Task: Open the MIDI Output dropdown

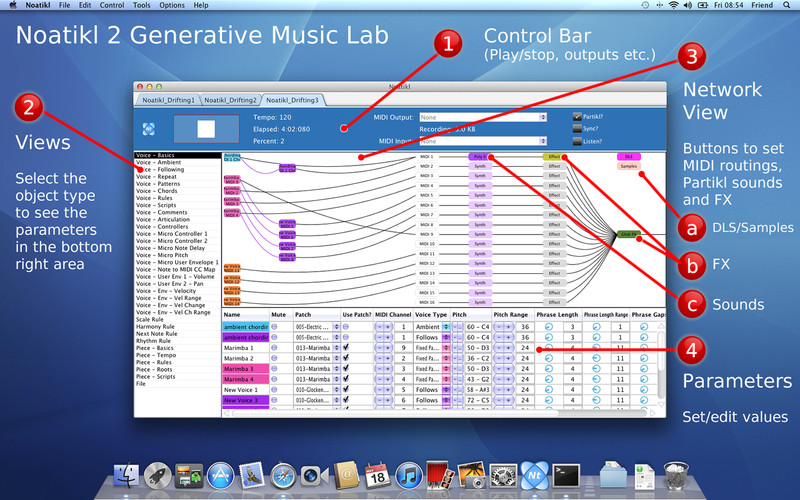Action: click(x=483, y=117)
